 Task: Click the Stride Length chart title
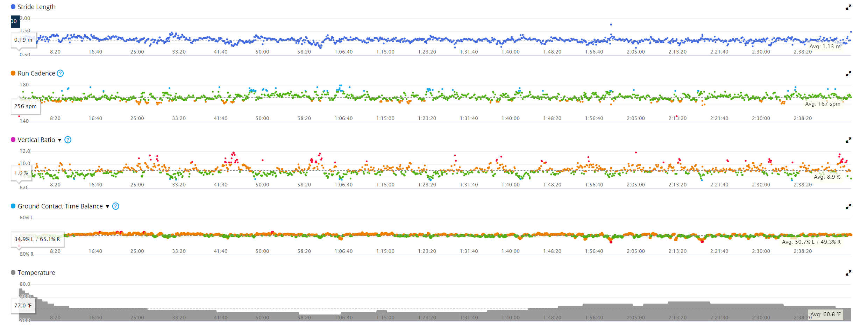coord(36,7)
